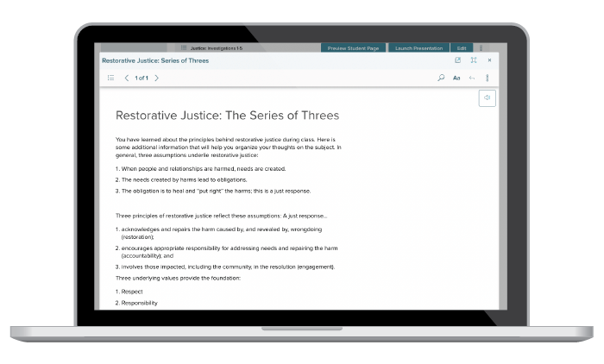Open the top bar more options menu
604x364 pixels.
tap(481, 48)
